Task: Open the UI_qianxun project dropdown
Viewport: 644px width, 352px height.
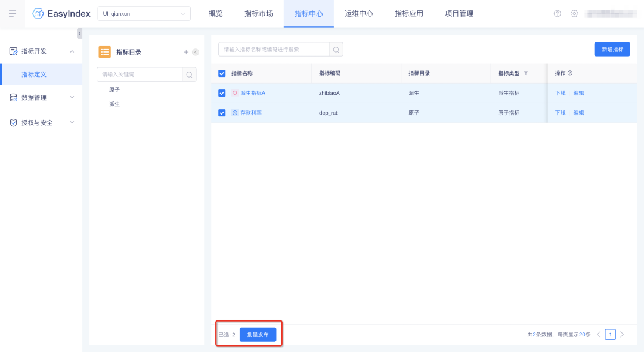Action: (x=144, y=14)
